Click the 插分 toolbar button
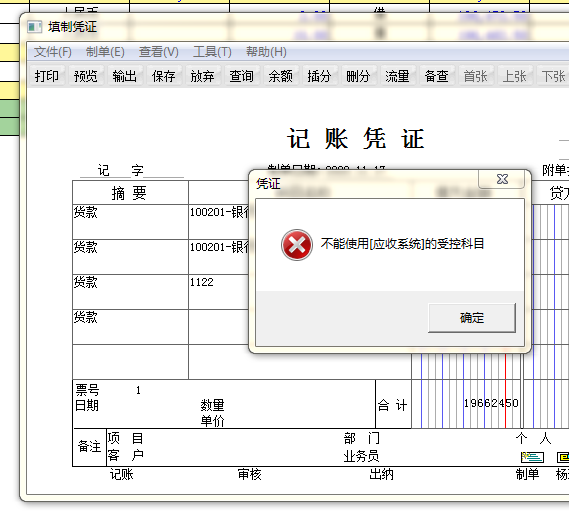Viewport: 569px width, 517px height. [319, 76]
